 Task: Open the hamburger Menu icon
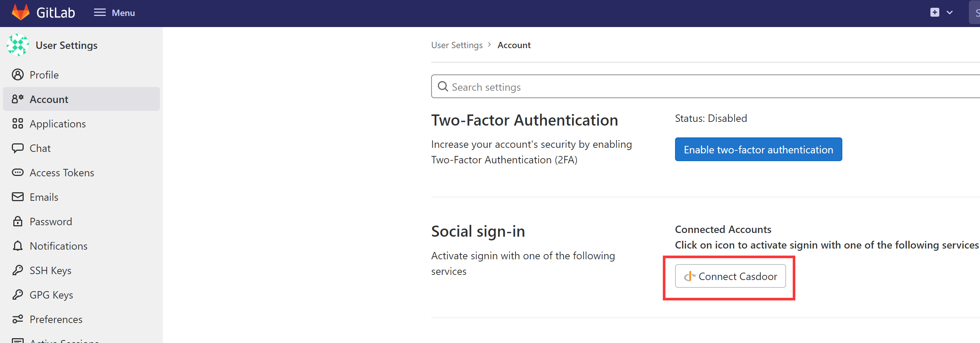pos(99,12)
